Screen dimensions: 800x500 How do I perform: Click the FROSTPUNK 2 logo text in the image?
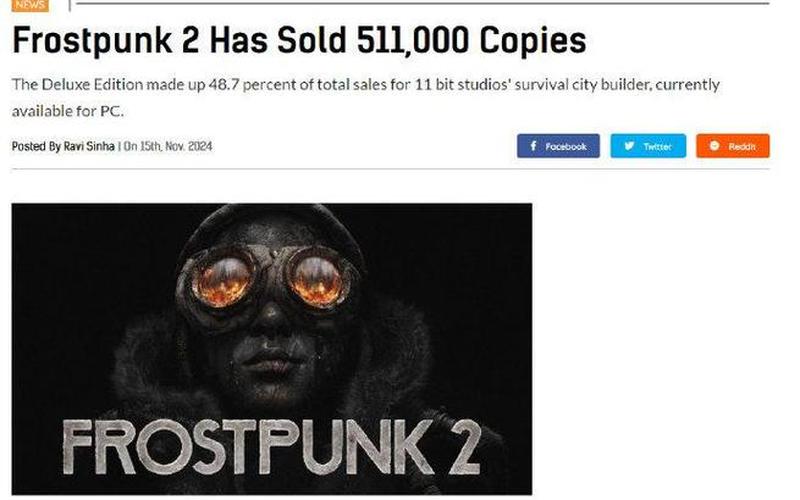point(271,443)
